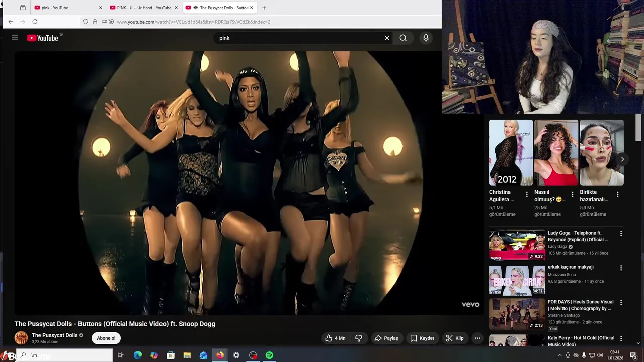
Task: Go back with the browser back arrow
Action: (x=11, y=22)
